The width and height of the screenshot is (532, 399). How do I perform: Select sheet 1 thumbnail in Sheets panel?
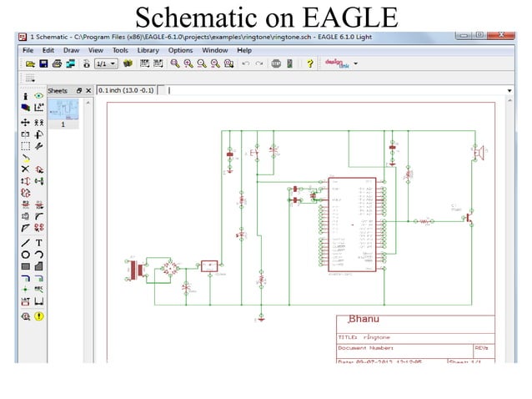pyautogui.click(x=63, y=114)
